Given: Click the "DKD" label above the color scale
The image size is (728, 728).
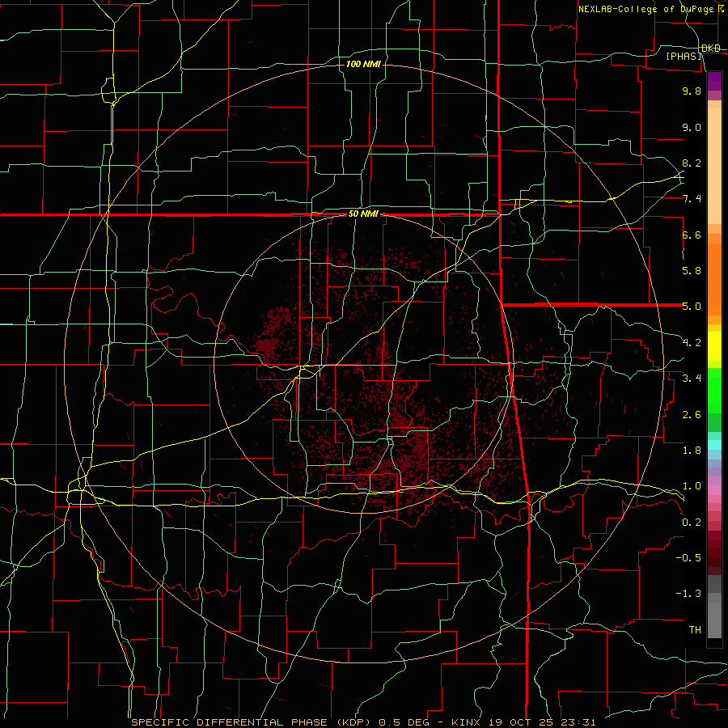Looking at the screenshot, I should coord(711,49).
